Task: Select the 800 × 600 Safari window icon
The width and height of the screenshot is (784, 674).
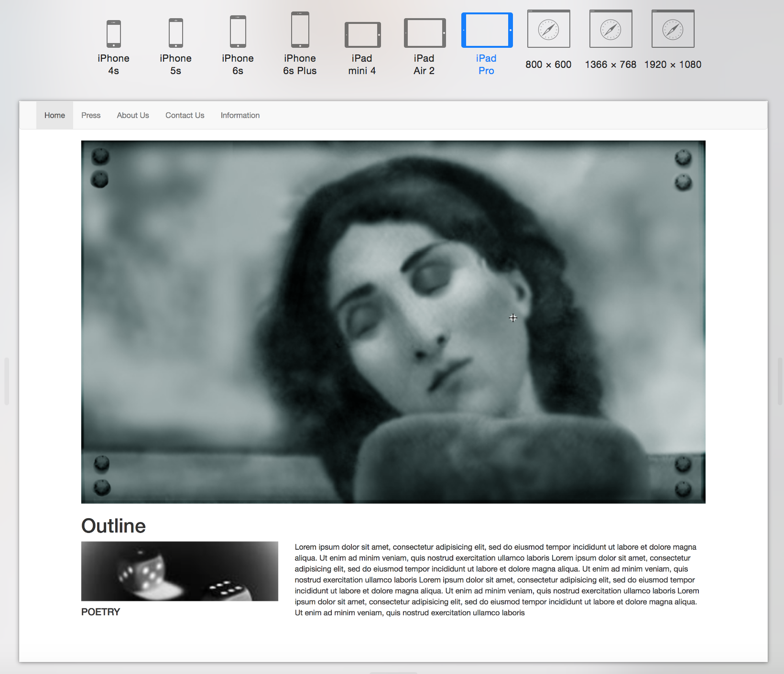Action: [548, 29]
